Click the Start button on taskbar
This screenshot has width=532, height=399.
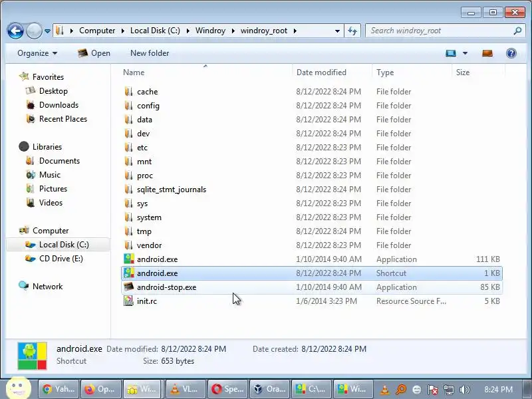click(x=19, y=388)
